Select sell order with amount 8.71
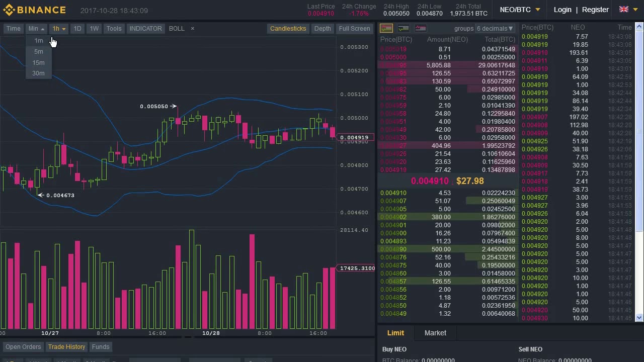The image size is (644, 362). (x=448, y=49)
